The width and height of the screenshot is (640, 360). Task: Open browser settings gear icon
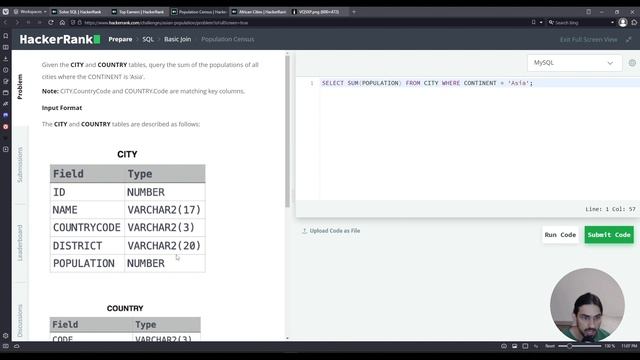pyautogui.click(x=6, y=336)
